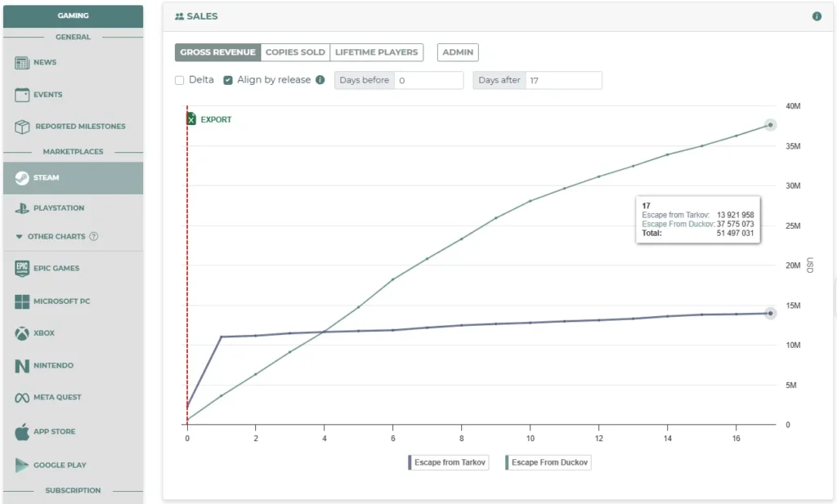Click the Escape From Duckov green swatch
This screenshot has width=837, height=504.
click(507, 462)
